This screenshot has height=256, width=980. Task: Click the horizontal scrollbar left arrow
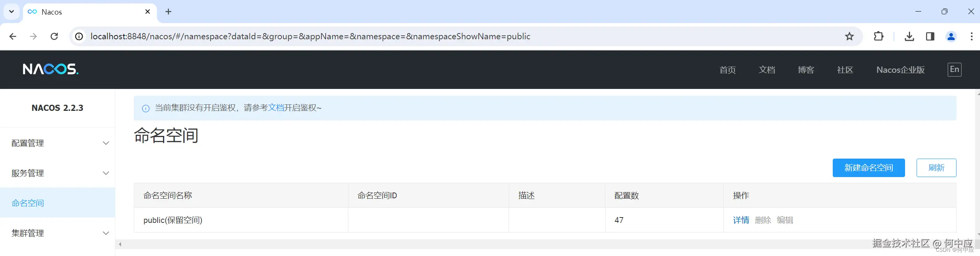(x=120, y=244)
